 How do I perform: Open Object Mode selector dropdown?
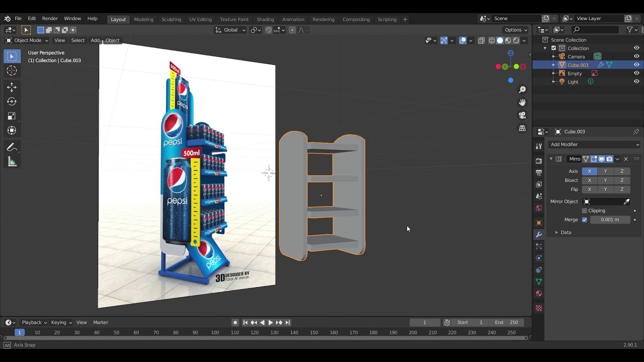tap(27, 40)
